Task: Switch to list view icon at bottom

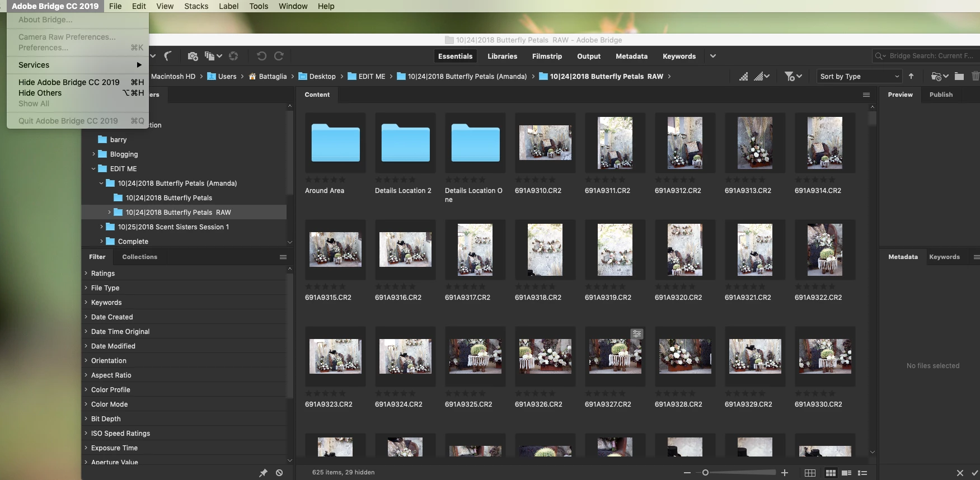Action: point(862,473)
